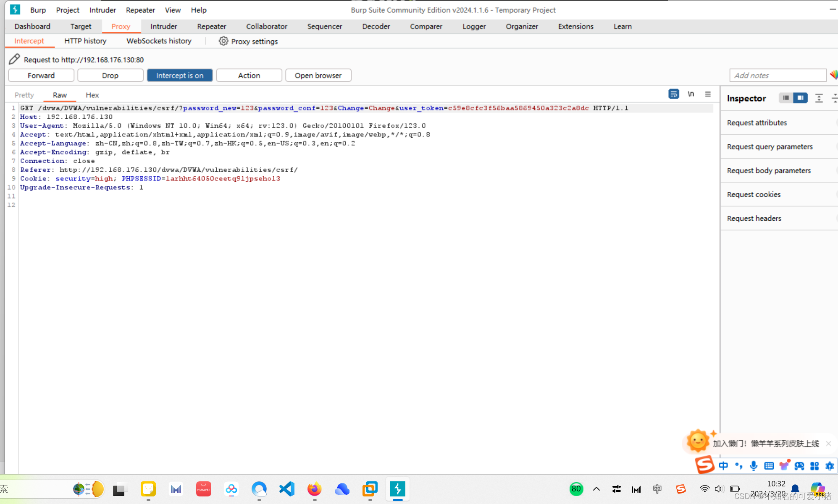Open the View menu
This screenshot has height=504, width=838.
pos(173,10)
